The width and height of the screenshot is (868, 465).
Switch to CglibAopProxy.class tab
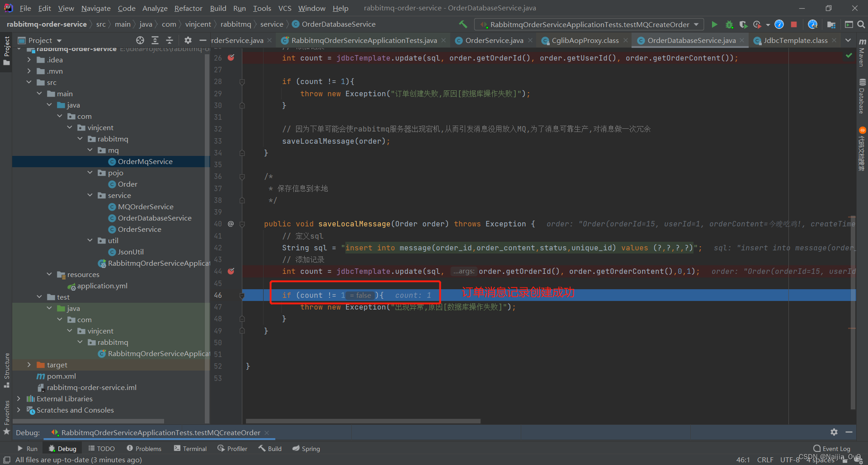[x=585, y=40]
